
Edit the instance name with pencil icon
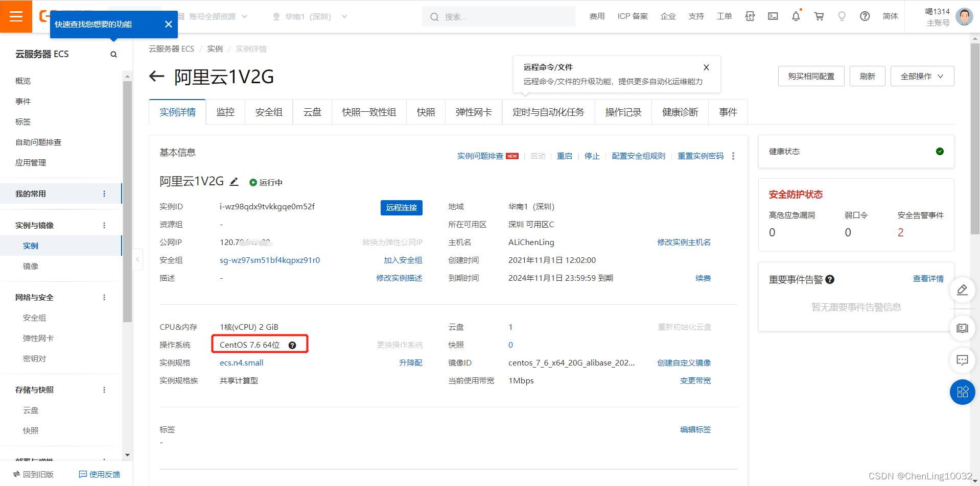pyautogui.click(x=234, y=181)
